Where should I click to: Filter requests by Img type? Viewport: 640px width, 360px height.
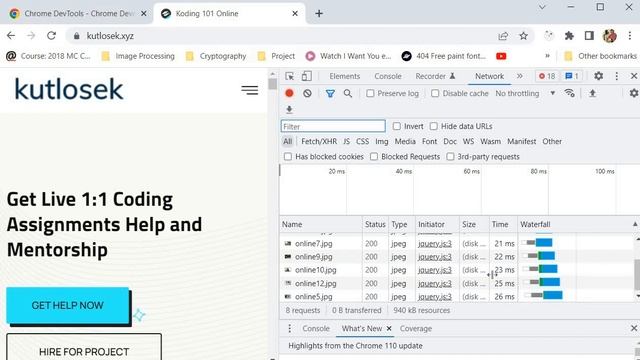[x=382, y=141]
